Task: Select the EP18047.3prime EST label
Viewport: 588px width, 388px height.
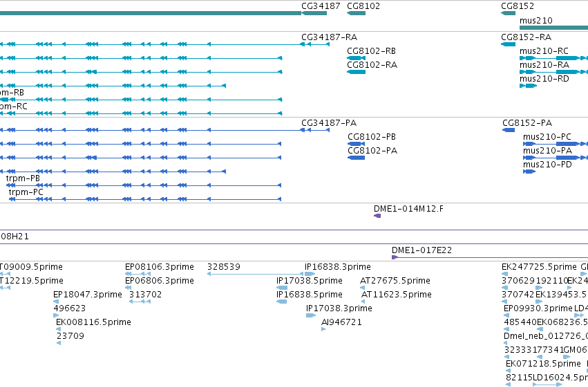Action: (x=87, y=295)
